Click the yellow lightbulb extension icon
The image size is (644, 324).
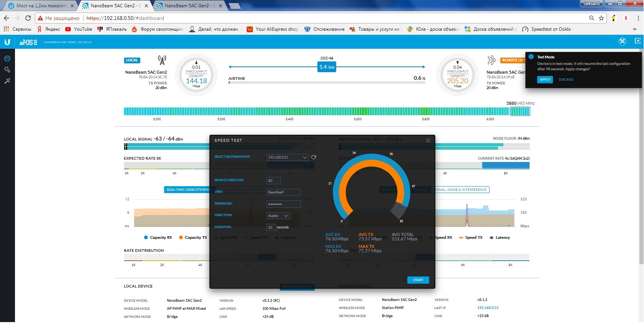click(614, 18)
